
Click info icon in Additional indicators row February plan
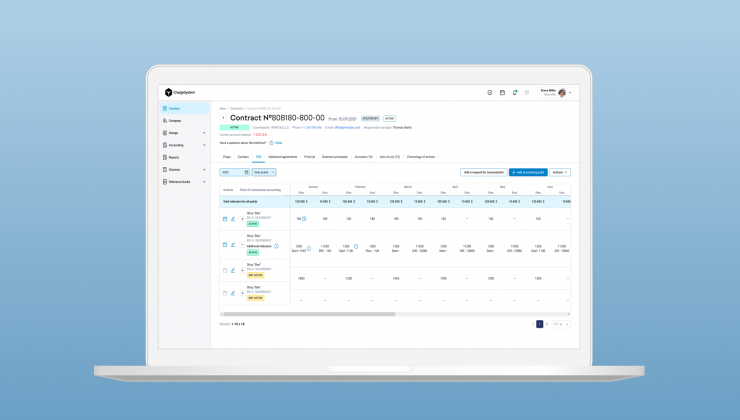[356, 246]
